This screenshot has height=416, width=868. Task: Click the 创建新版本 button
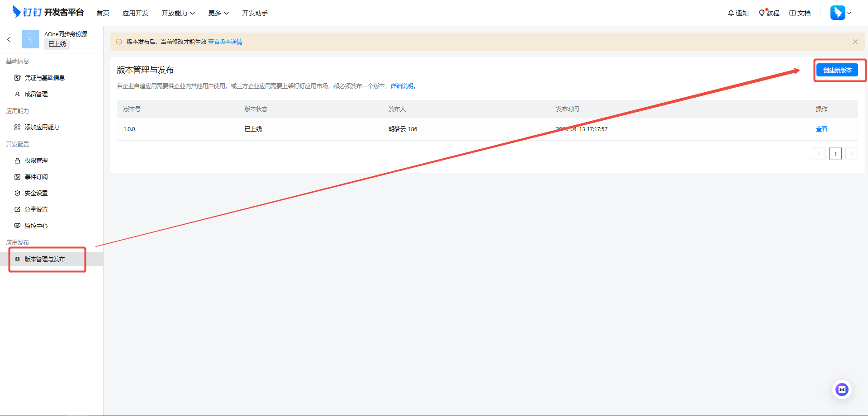click(837, 70)
